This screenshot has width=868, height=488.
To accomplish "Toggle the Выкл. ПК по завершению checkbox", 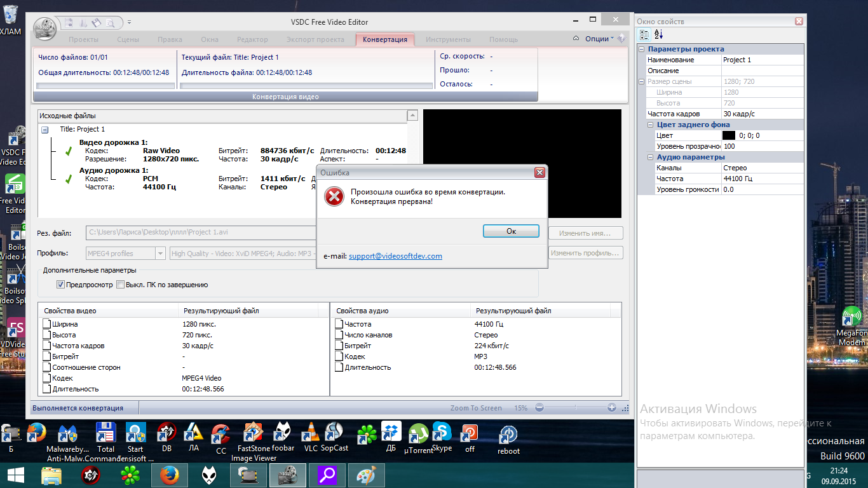I will point(120,285).
